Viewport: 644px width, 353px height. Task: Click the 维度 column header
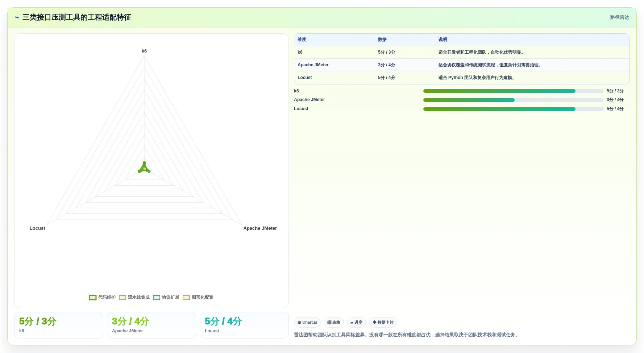302,40
